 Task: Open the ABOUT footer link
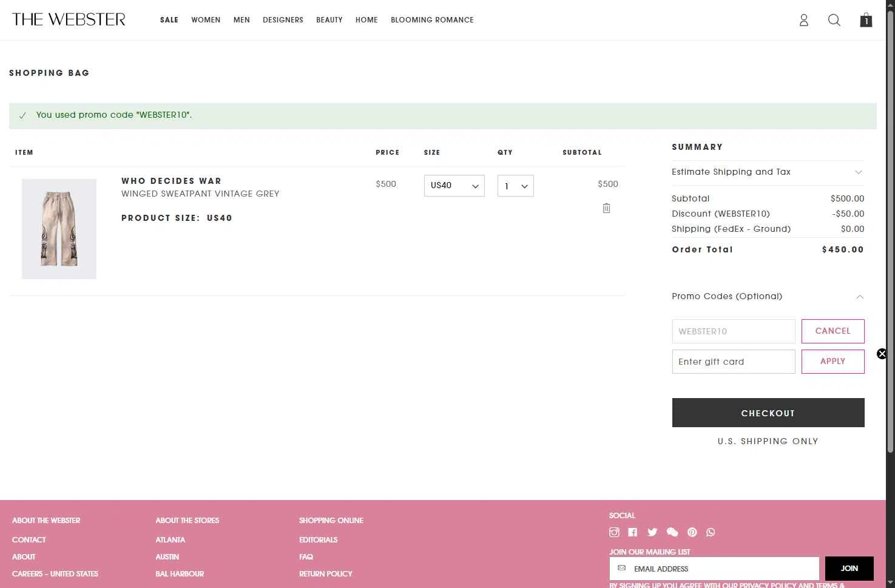[24, 556]
